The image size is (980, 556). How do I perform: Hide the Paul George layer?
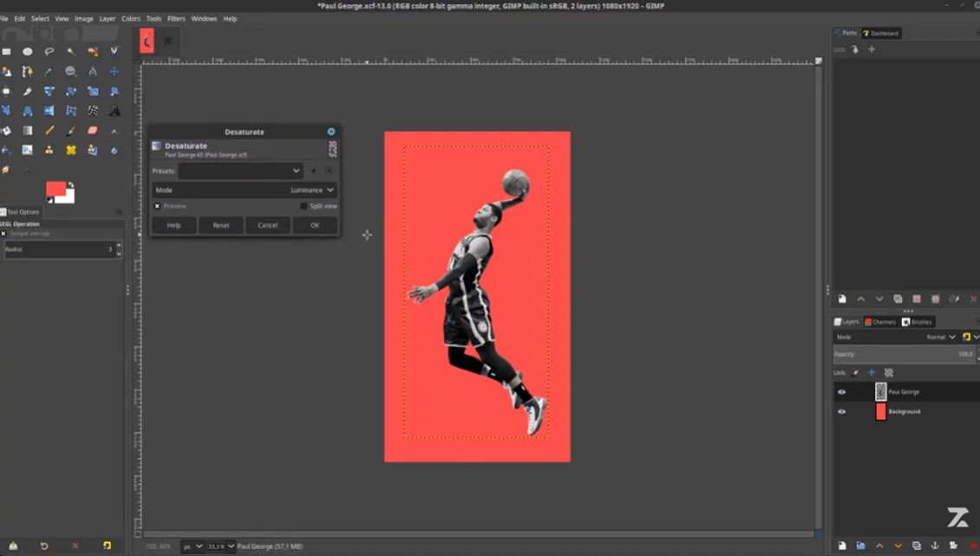(x=841, y=391)
